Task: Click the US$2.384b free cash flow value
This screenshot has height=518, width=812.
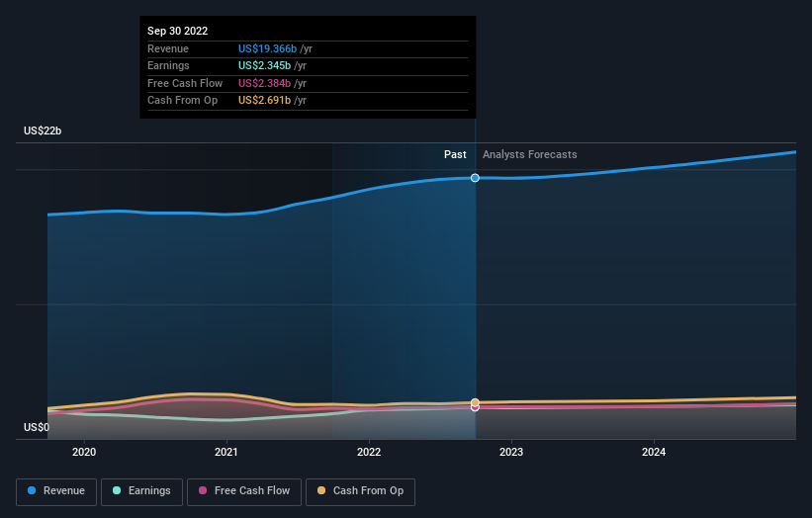Action: pos(264,83)
